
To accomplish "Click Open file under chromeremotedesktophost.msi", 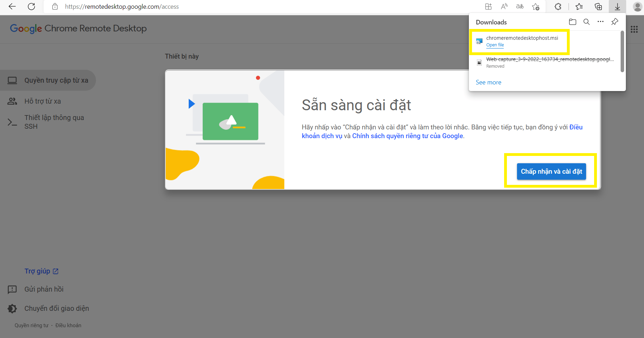I will (x=495, y=45).
